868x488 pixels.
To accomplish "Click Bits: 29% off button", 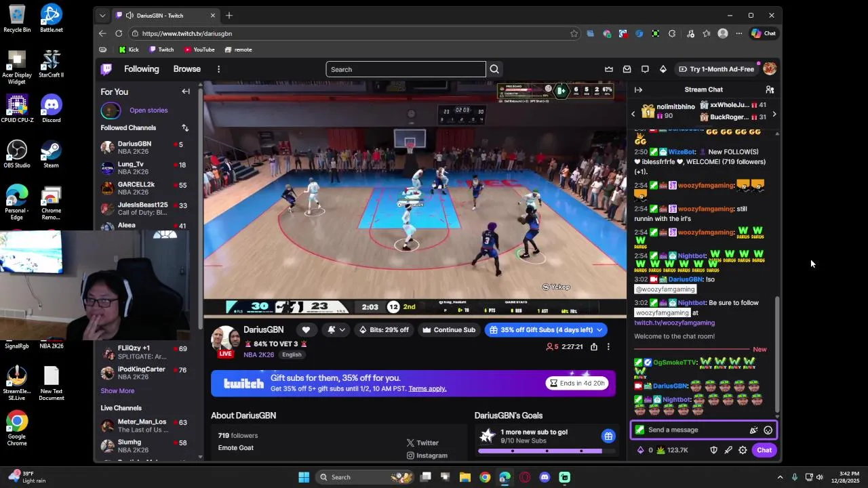I will pos(384,330).
